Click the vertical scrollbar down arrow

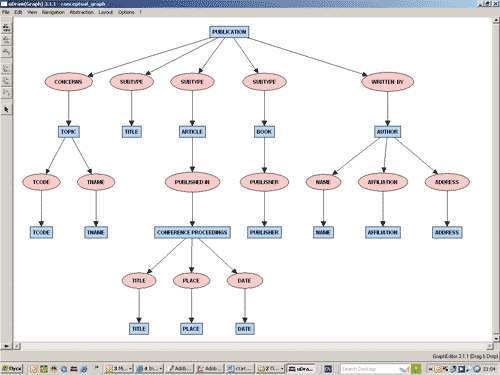pos(496,339)
